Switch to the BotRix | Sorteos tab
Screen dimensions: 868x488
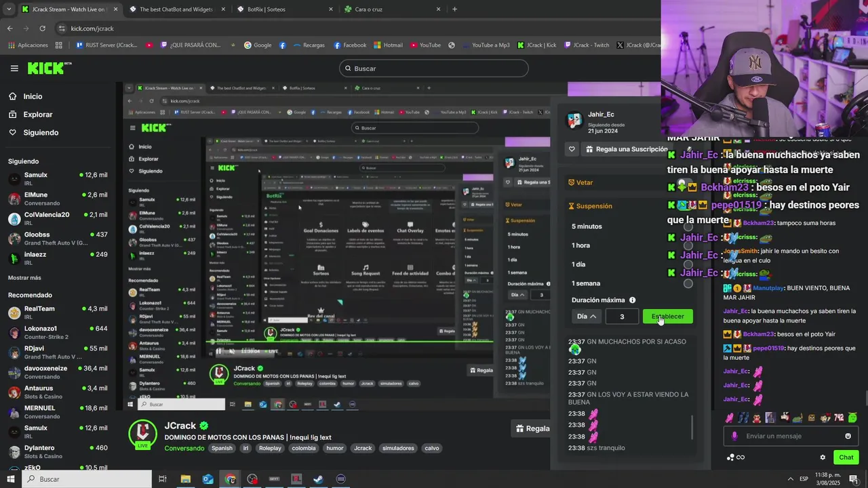[284, 9]
